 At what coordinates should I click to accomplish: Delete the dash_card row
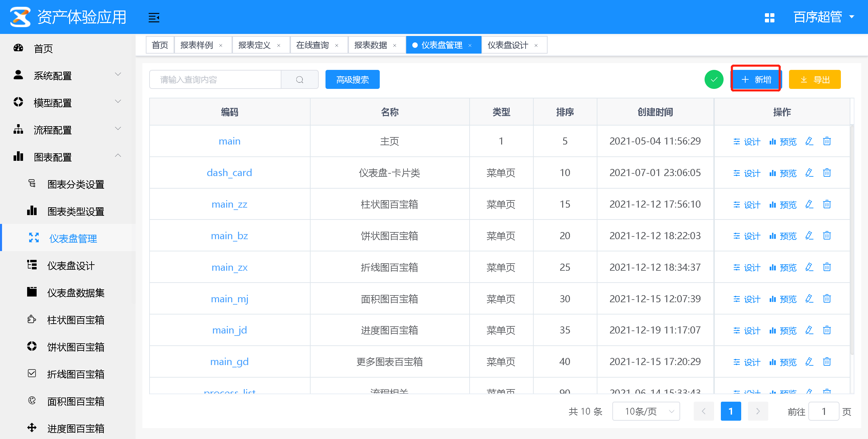coord(827,173)
